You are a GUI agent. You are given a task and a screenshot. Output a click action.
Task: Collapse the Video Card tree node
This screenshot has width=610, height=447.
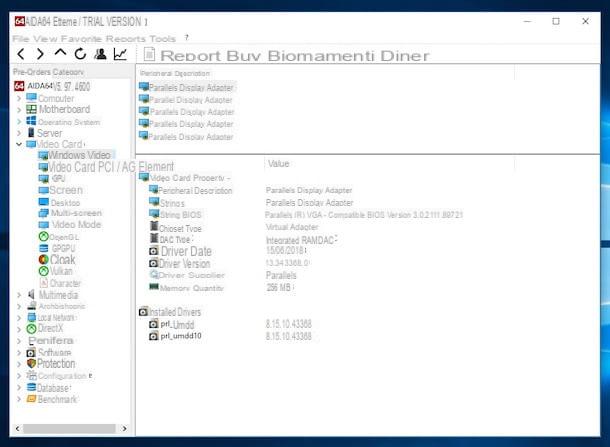(x=19, y=144)
